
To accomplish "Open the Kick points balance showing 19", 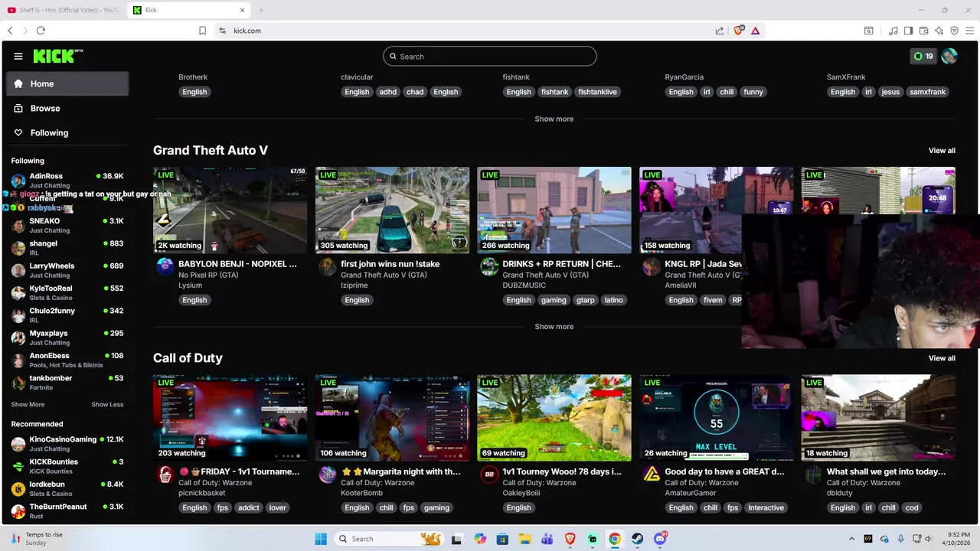I will point(923,56).
